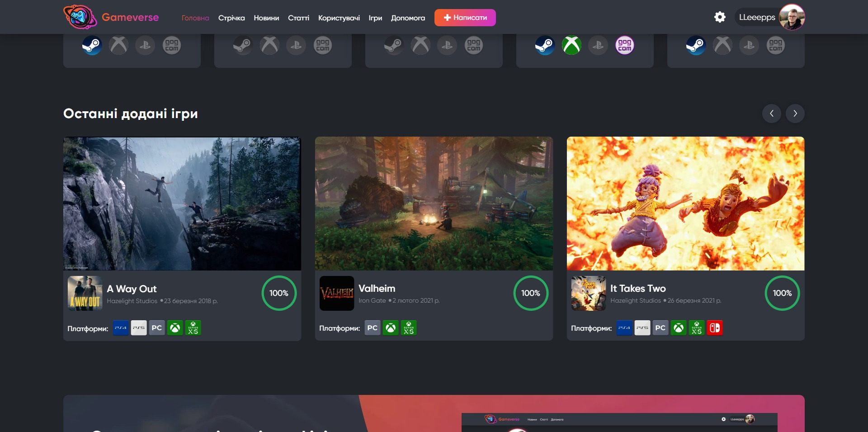The width and height of the screenshot is (868, 432).
Task: Show next games with the right arrow
Action: coord(795,114)
